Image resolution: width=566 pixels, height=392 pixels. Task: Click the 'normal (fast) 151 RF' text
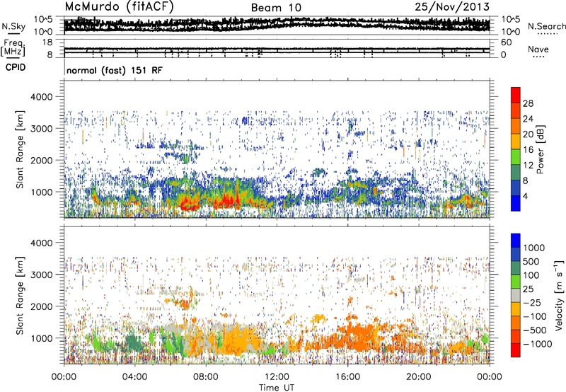click(x=115, y=70)
